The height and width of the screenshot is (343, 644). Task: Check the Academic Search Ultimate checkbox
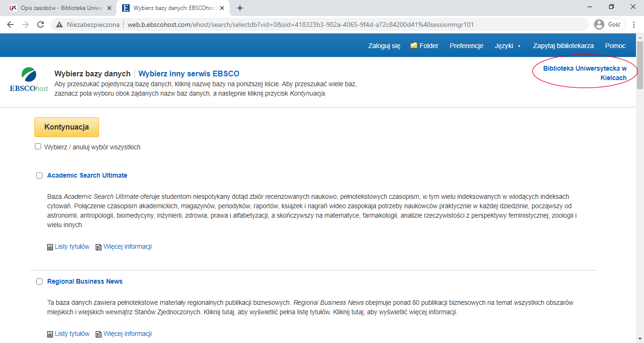pos(40,176)
